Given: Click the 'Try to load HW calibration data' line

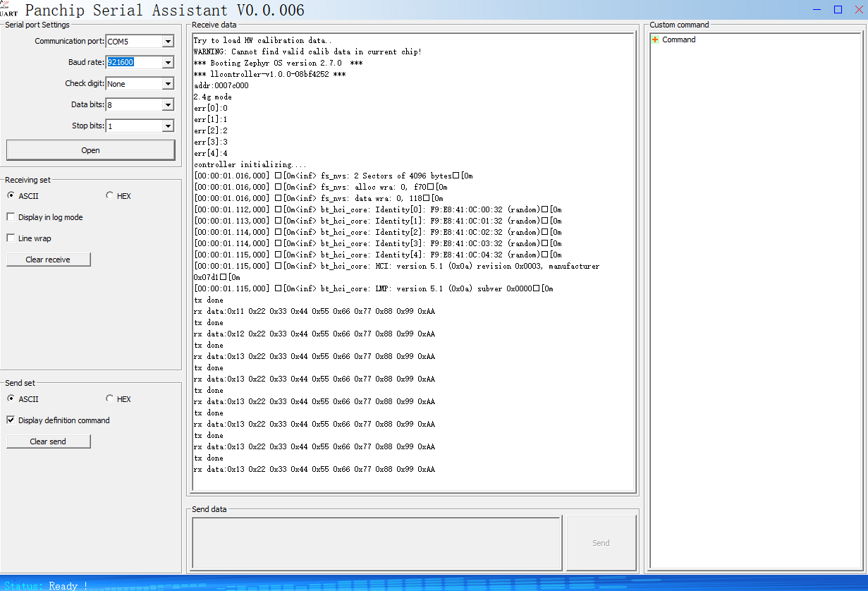Looking at the screenshot, I should pyautogui.click(x=263, y=40).
